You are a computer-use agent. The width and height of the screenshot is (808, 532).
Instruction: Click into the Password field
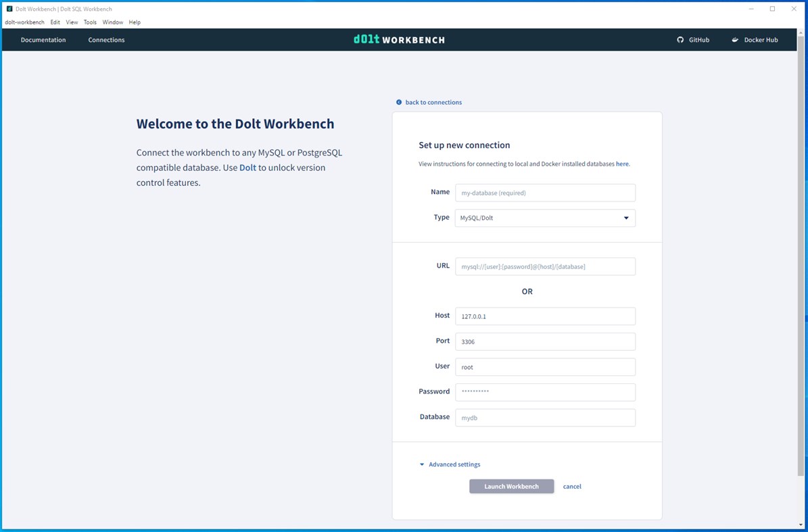545,392
